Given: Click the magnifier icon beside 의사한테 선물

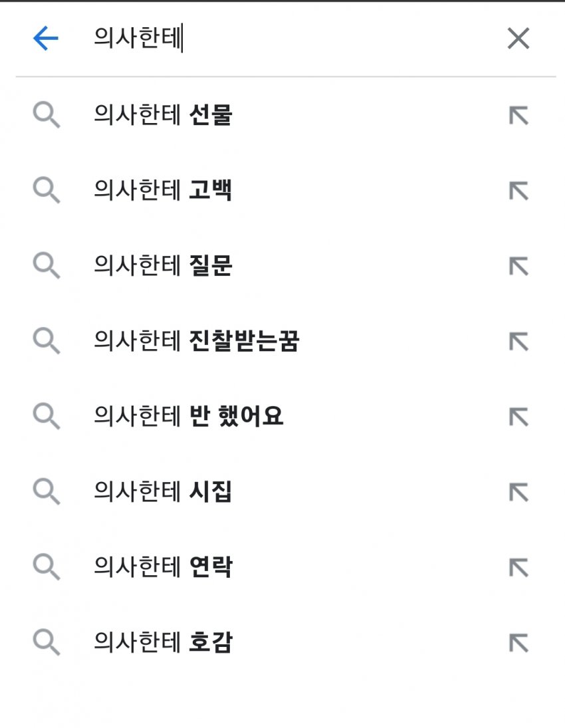Looking at the screenshot, I should pos(47,116).
